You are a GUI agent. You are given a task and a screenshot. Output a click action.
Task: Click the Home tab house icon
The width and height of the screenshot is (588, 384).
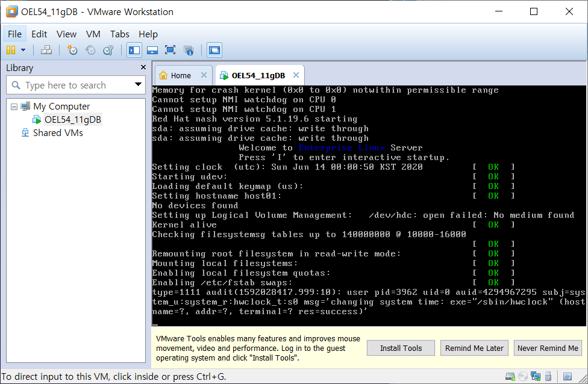tap(163, 75)
